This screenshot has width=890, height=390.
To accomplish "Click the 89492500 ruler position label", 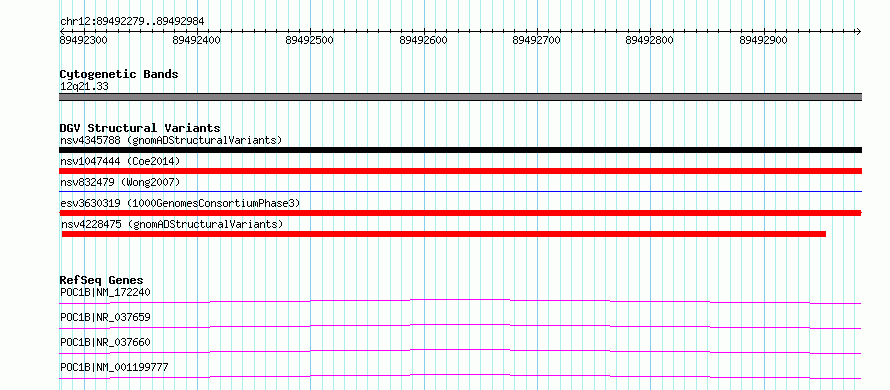I will click(310, 40).
